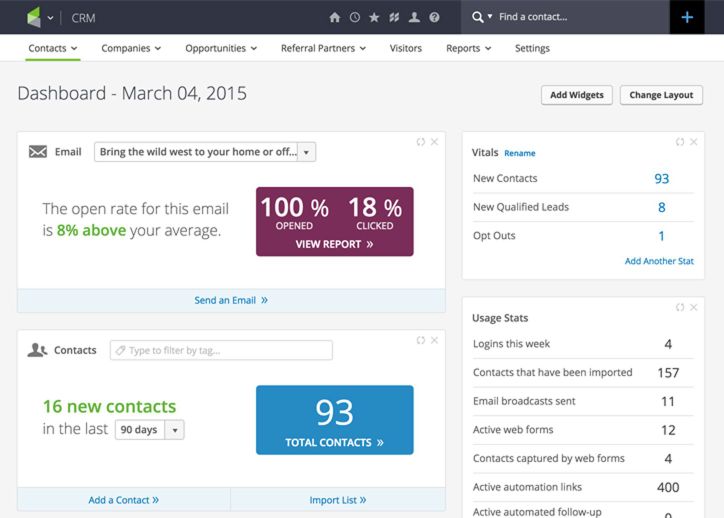Click the 8% above text
This screenshot has height=518, width=724.
[x=91, y=230]
